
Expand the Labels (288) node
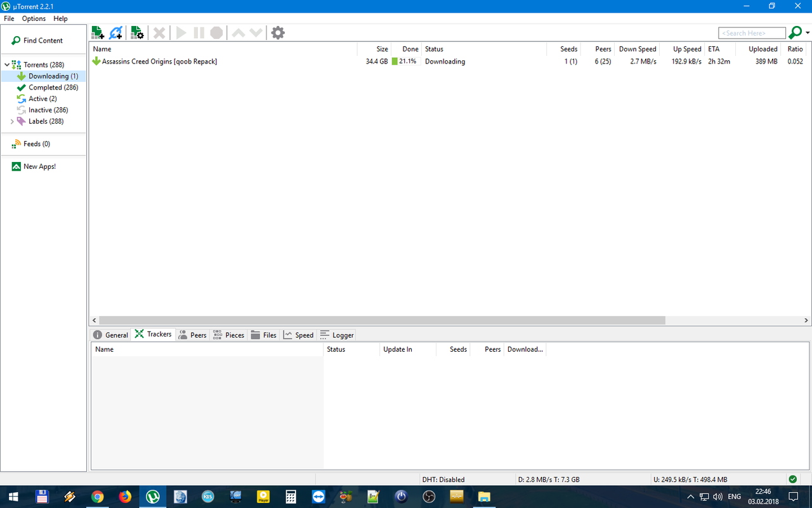pos(12,121)
